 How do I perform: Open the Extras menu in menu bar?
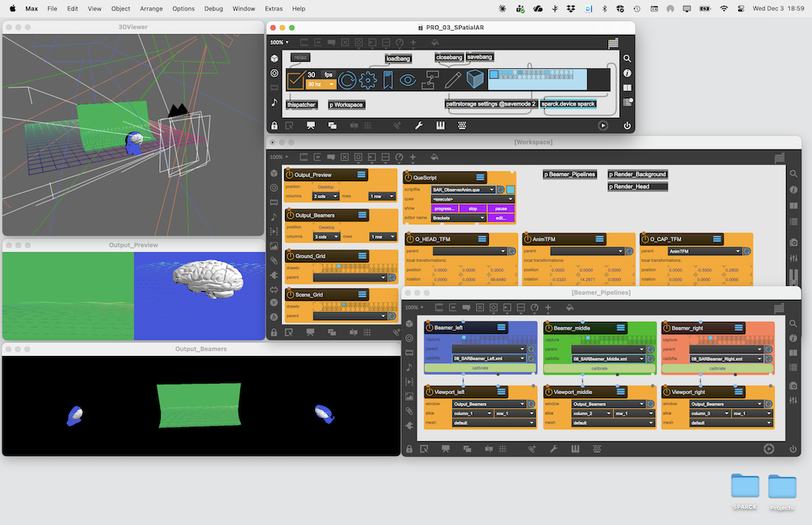click(x=275, y=8)
